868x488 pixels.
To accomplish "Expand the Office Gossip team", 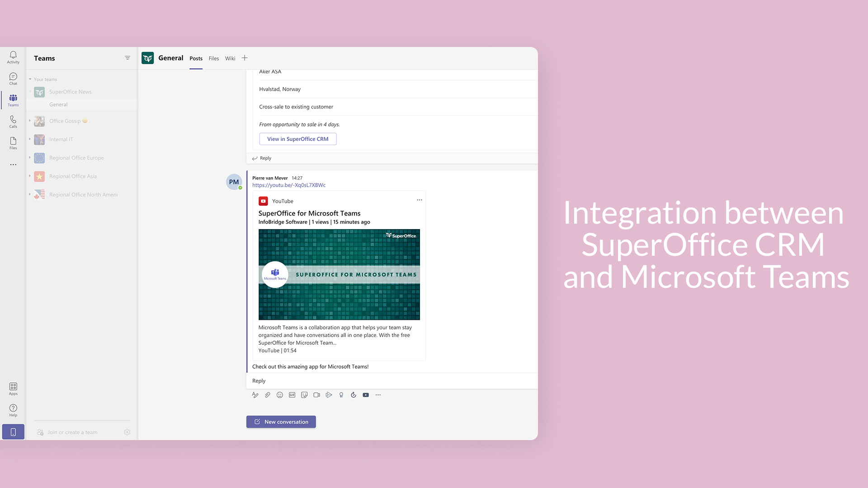I will [x=30, y=121].
